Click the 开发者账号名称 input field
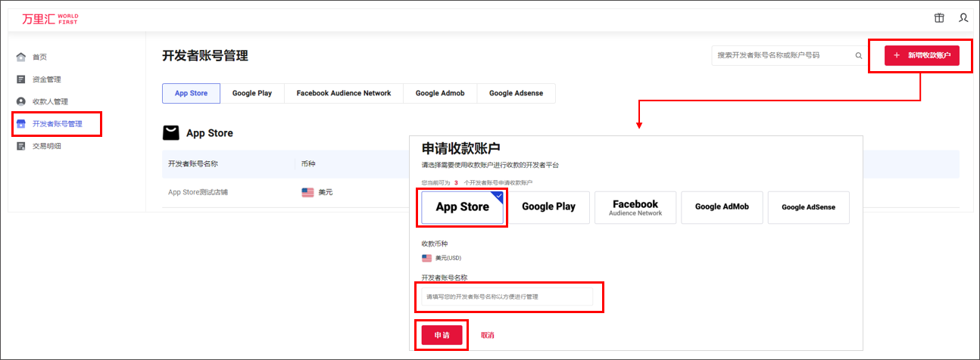Screen dimensions: 980x360 pyautogui.click(x=507, y=296)
